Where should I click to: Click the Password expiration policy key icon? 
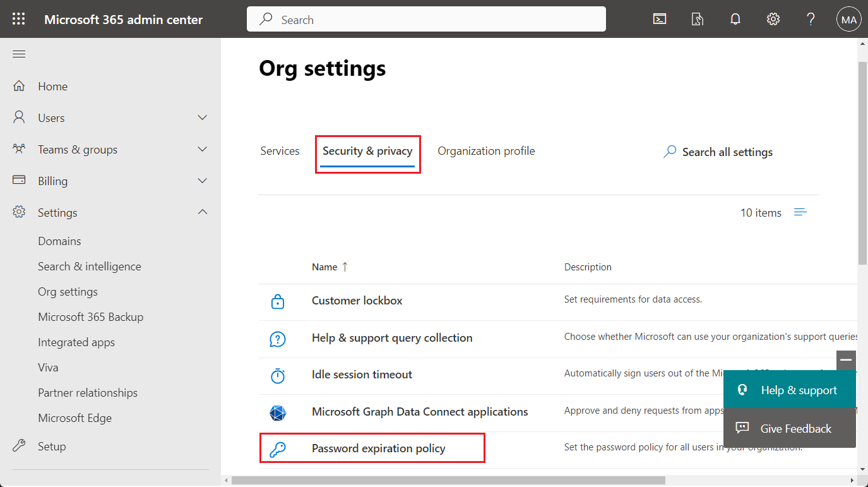coord(278,448)
